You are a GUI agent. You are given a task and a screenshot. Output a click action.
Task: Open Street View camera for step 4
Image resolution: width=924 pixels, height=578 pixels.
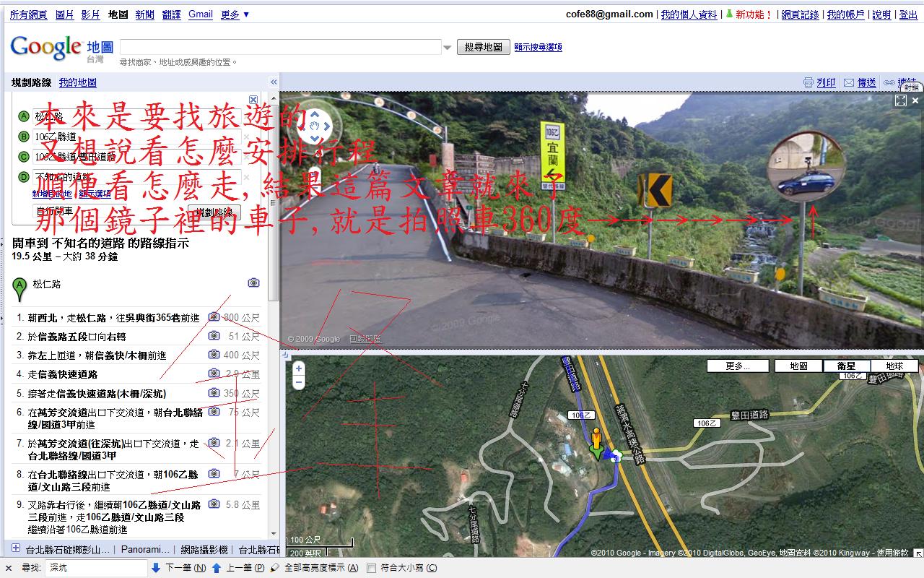point(214,373)
